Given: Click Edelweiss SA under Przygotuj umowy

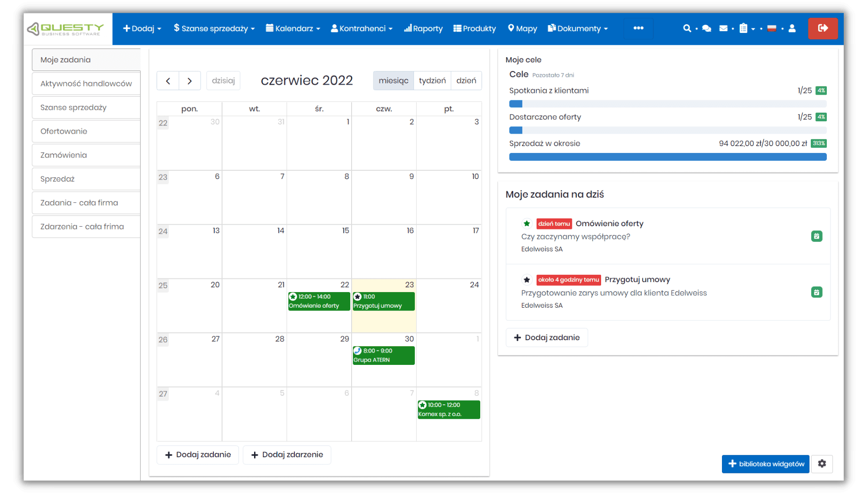Looking at the screenshot, I should point(542,305).
